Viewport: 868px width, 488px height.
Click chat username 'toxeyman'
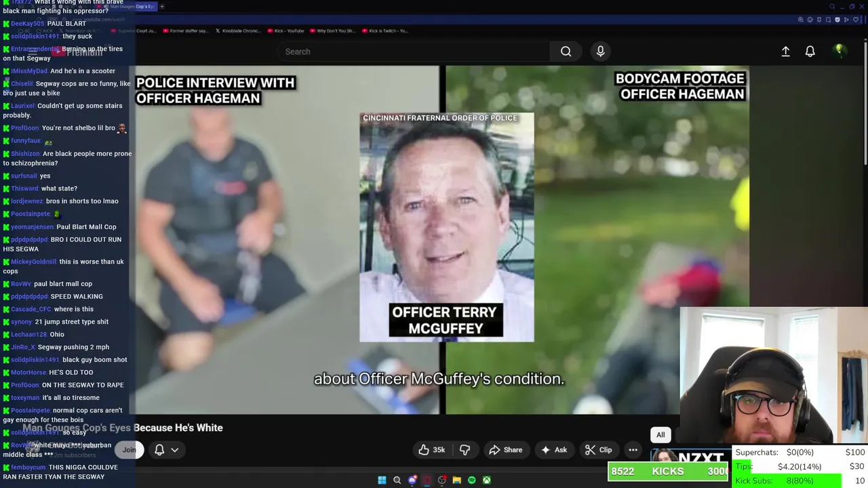(25, 398)
